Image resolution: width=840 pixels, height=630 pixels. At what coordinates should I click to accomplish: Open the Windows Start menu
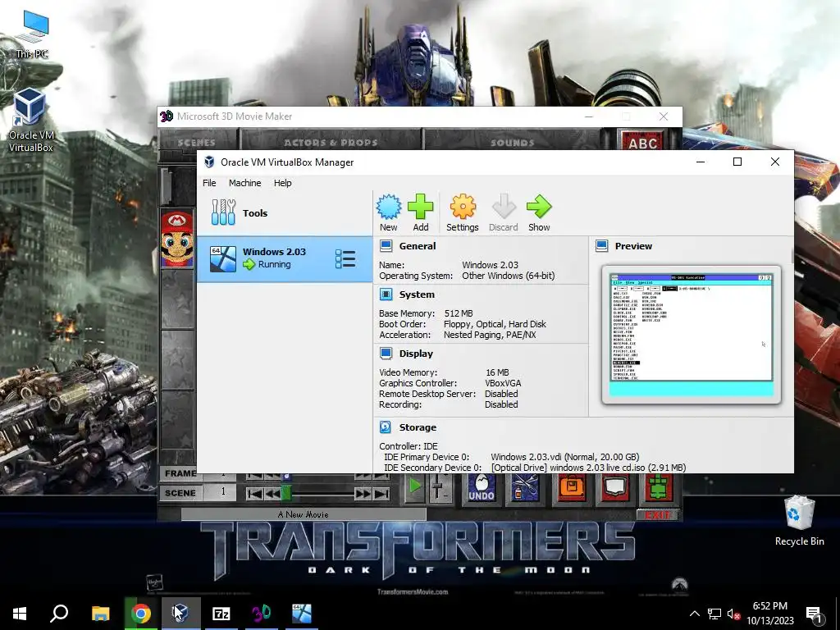[20, 614]
